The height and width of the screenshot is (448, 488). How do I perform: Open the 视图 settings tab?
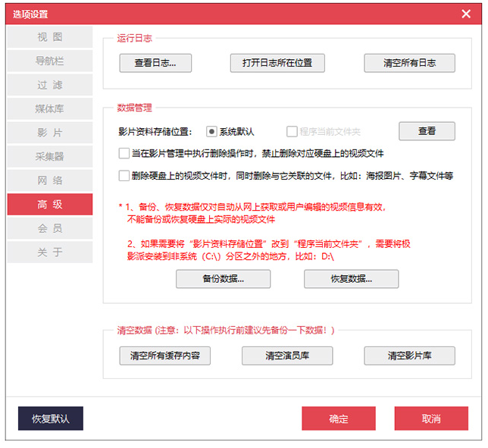[x=50, y=37]
